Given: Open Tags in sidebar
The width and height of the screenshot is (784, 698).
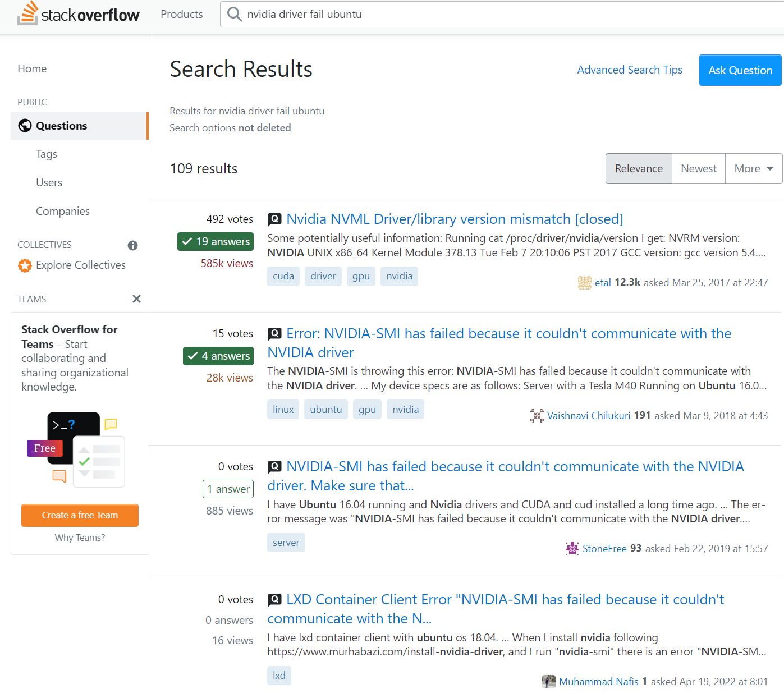Looking at the screenshot, I should tap(47, 154).
